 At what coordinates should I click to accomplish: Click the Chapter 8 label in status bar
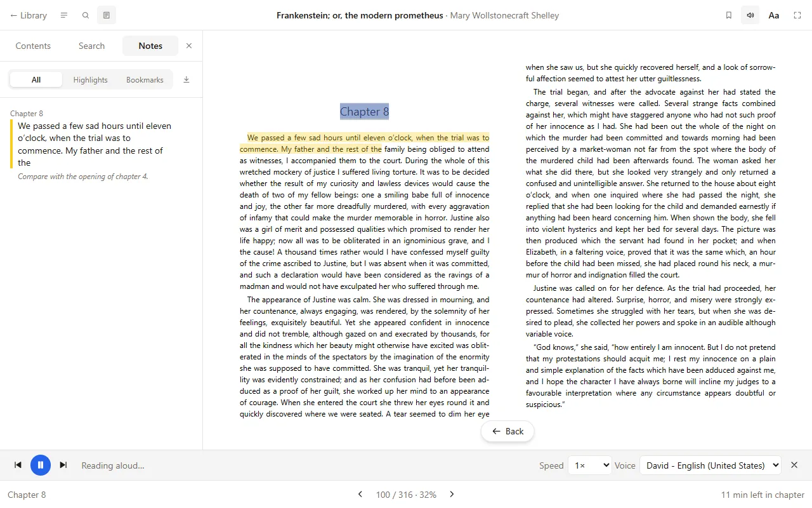pos(27,495)
